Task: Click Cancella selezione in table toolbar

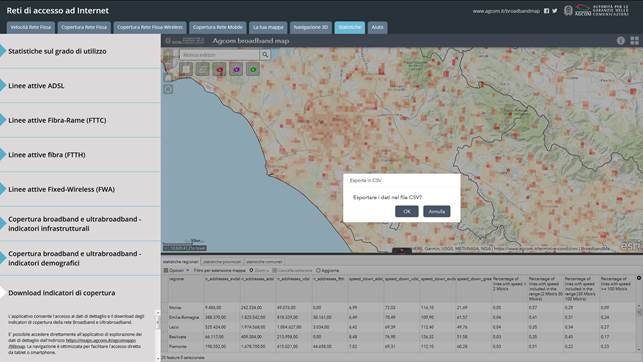Action: point(292,271)
